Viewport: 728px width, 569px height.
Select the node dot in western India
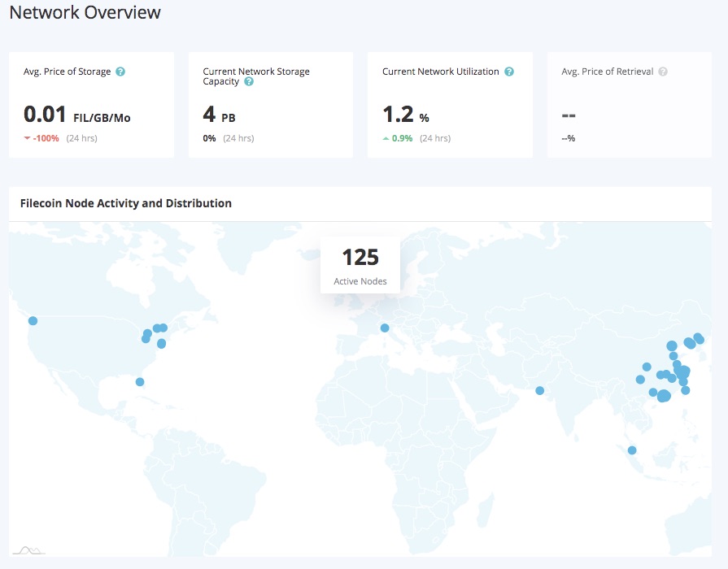tap(539, 391)
